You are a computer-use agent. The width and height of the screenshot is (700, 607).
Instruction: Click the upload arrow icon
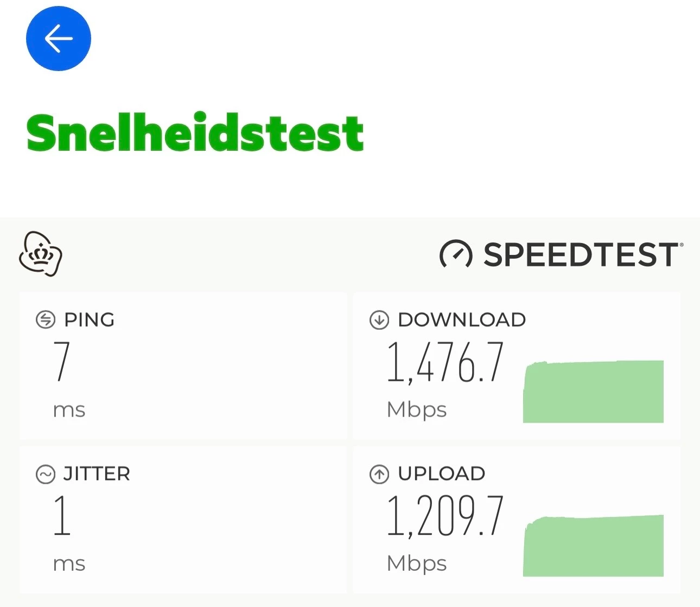379,474
